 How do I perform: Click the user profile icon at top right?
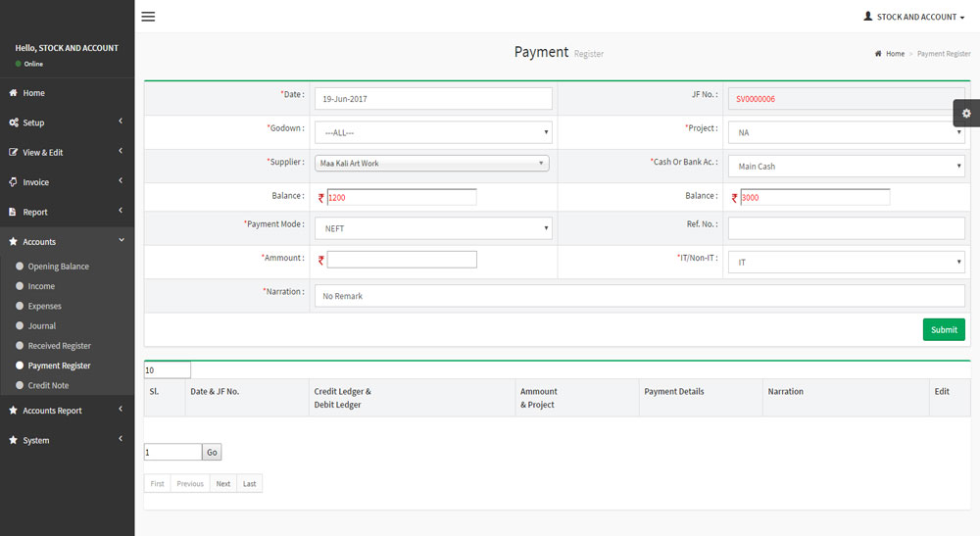click(868, 17)
